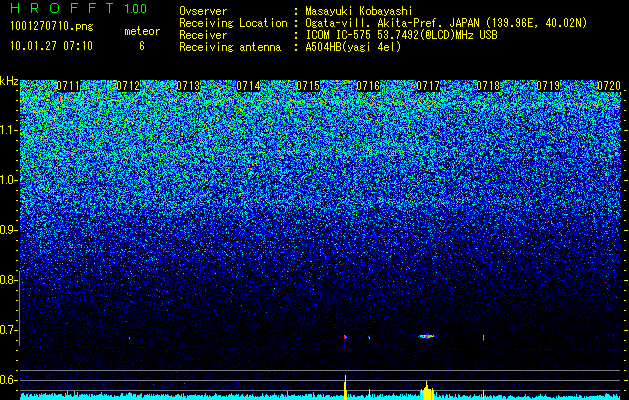Click the meteor count value 6
629x400 pixels.
142,46
